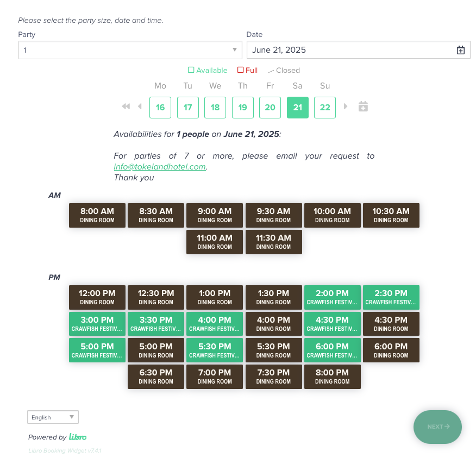Advance to next day with right arrow

(346, 106)
